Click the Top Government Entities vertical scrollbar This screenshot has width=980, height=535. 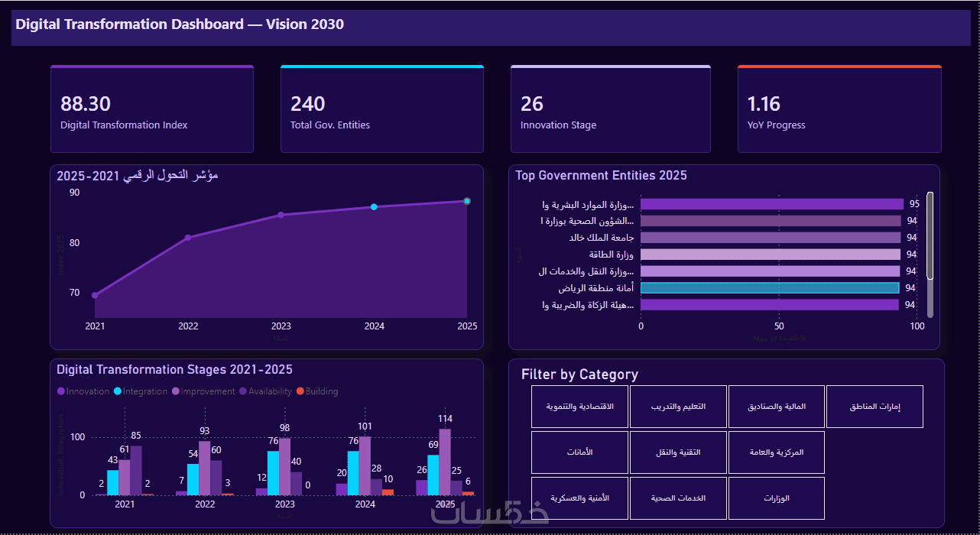click(930, 255)
